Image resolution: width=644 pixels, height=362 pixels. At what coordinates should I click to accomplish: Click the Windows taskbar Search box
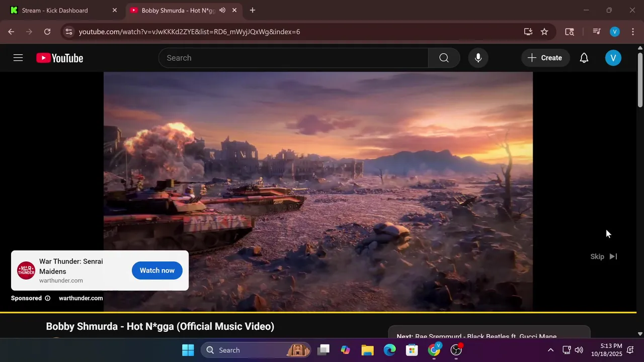pyautogui.click(x=257, y=350)
